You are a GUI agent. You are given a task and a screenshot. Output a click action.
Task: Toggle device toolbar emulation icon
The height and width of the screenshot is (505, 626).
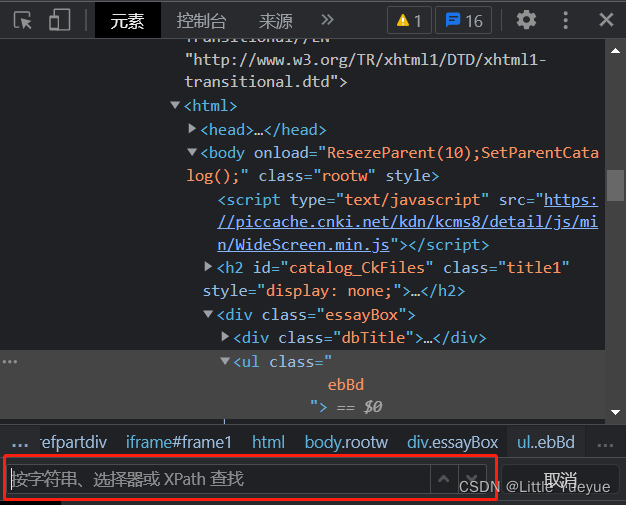(59, 20)
